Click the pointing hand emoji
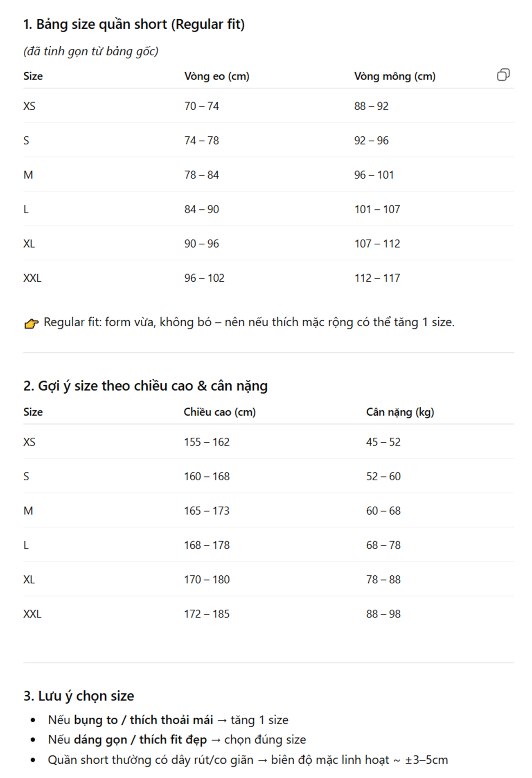This screenshot has height=778, width=532. click(x=31, y=323)
